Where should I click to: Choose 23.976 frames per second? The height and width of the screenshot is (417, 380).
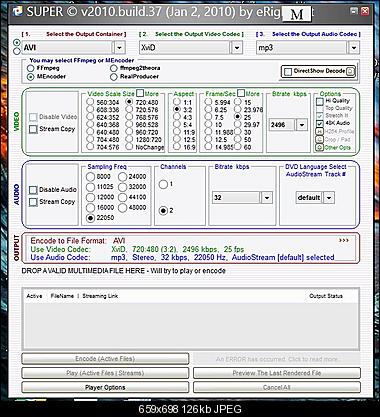pyautogui.click(x=238, y=109)
